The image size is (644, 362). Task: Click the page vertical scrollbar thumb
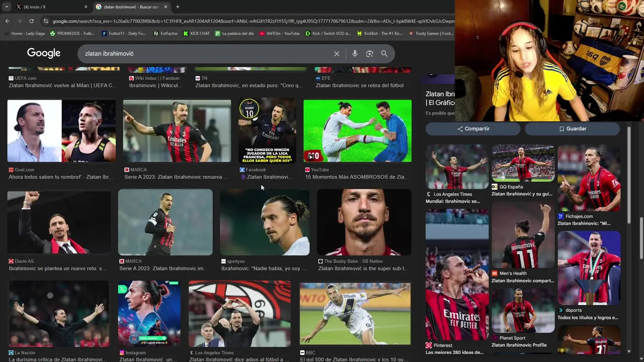point(641,237)
